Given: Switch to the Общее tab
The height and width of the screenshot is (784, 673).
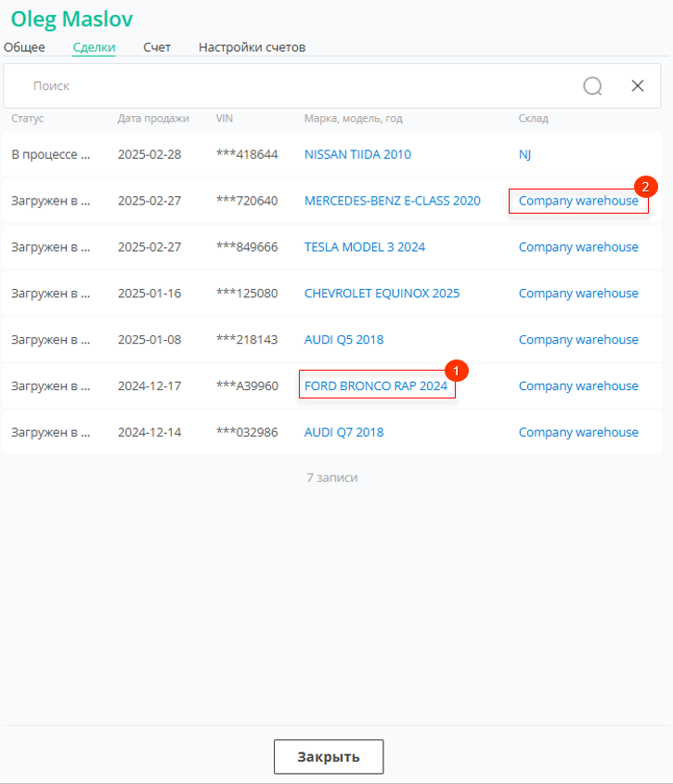Looking at the screenshot, I should [x=24, y=47].
